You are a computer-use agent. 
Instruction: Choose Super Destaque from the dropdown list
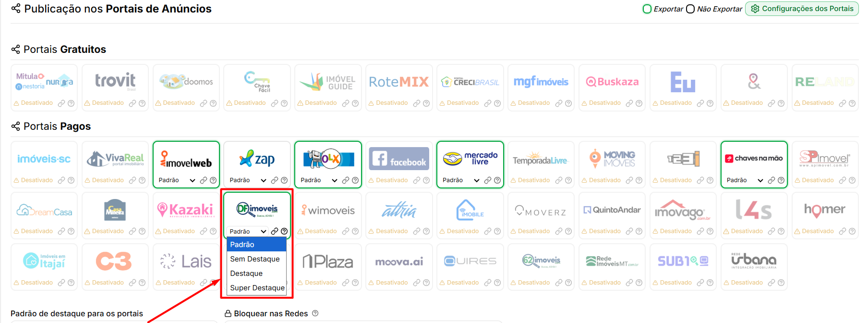point(257,288)
